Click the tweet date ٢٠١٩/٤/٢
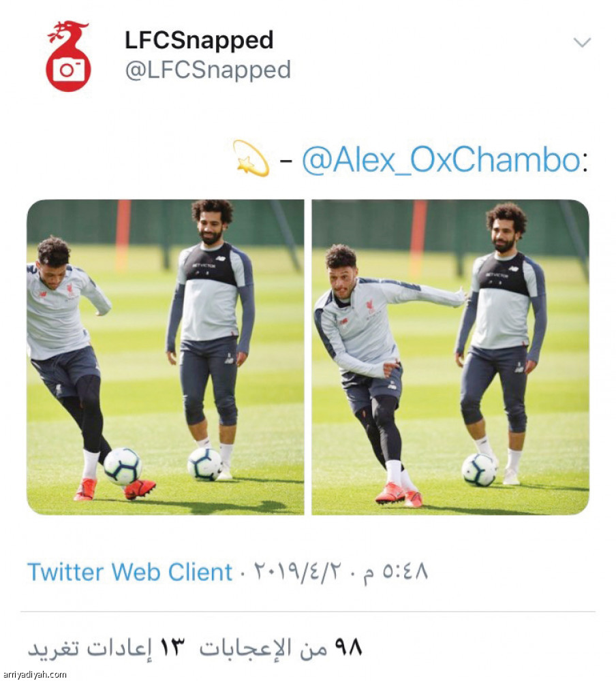Viewport: 616px width, 681px height. click(298, 572)
